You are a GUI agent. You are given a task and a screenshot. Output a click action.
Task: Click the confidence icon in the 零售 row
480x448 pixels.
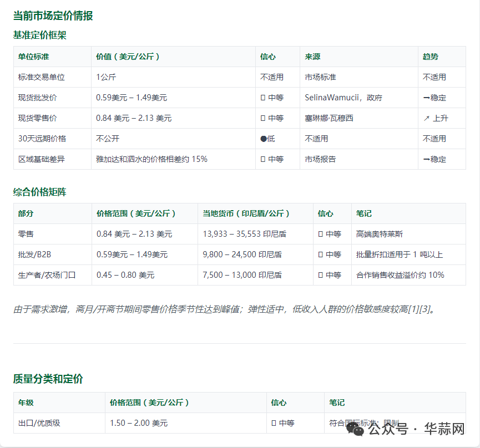pyautogui.click(x=320, y=234)
